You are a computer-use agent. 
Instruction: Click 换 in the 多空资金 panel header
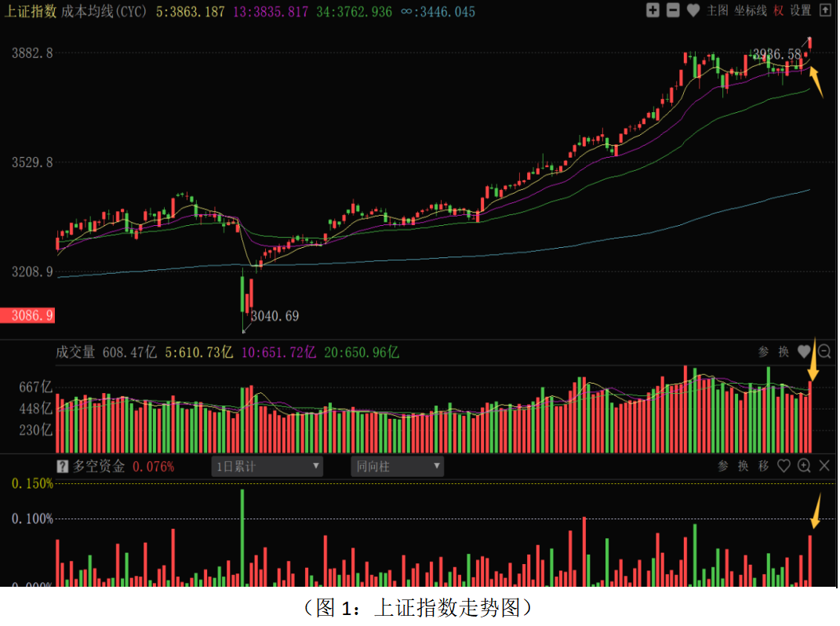(x=744, y=466)
